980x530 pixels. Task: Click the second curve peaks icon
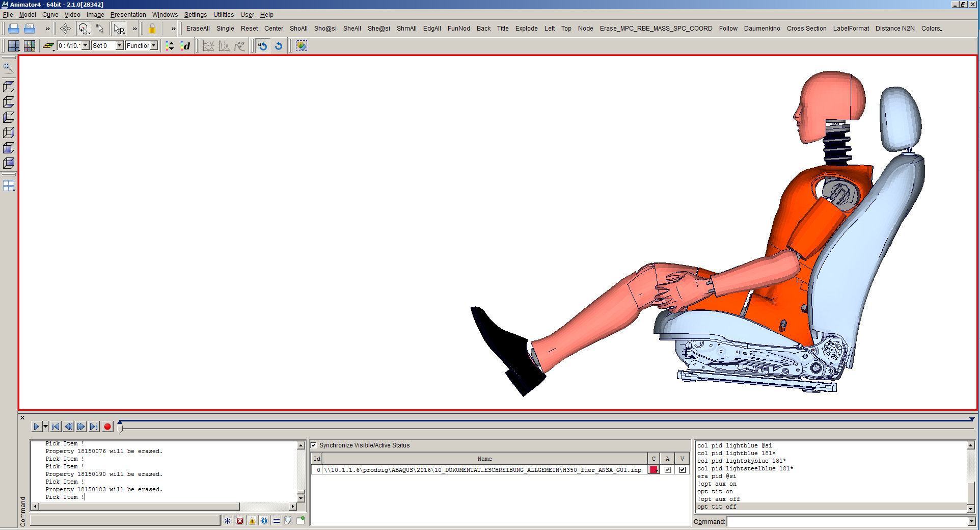pyautogui.click(x=224, y=46)
